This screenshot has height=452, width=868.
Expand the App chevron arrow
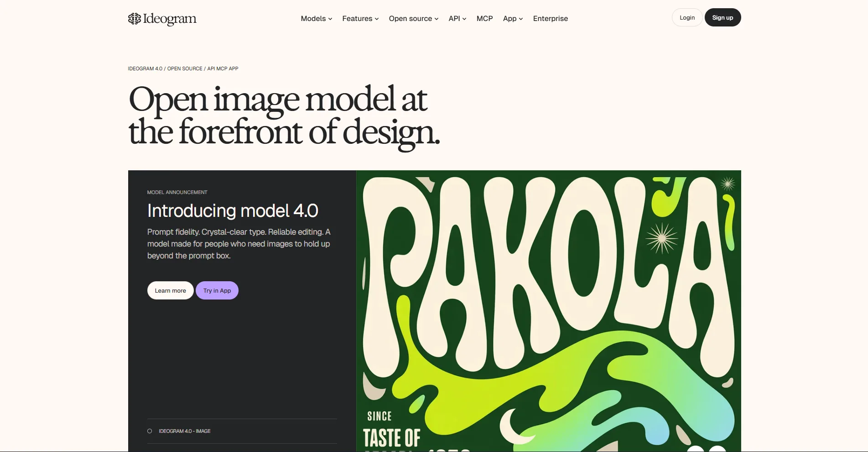[x=521, y=19]
